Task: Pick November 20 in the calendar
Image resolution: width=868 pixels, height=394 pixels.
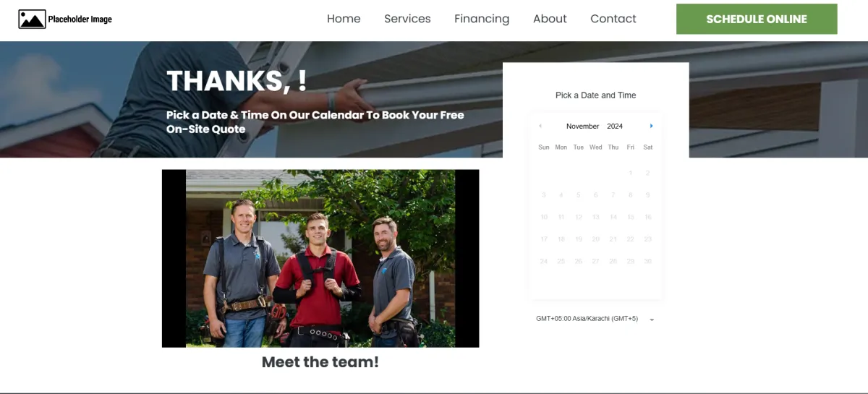Action: (x=596, y=239)
